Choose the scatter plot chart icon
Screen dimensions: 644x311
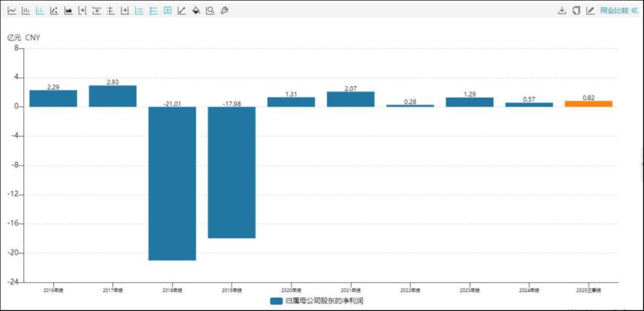[54, 11]
